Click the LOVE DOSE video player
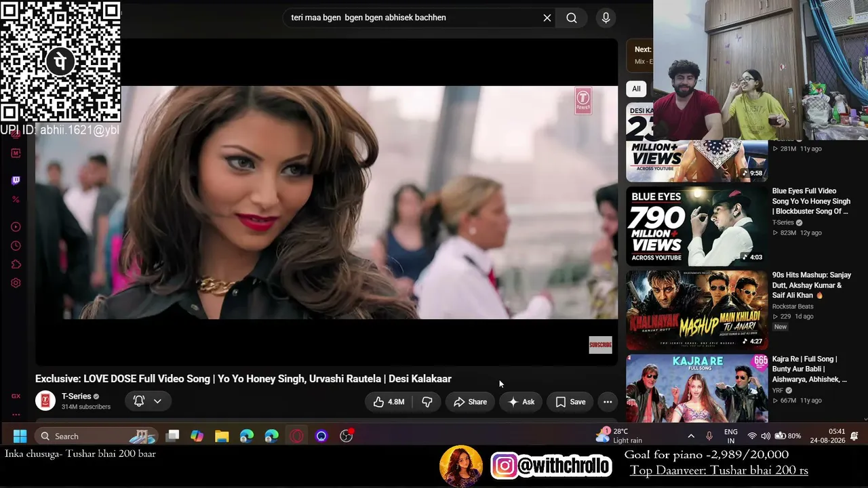This screenshot has width=868, height=488. (x=326, y=202)
